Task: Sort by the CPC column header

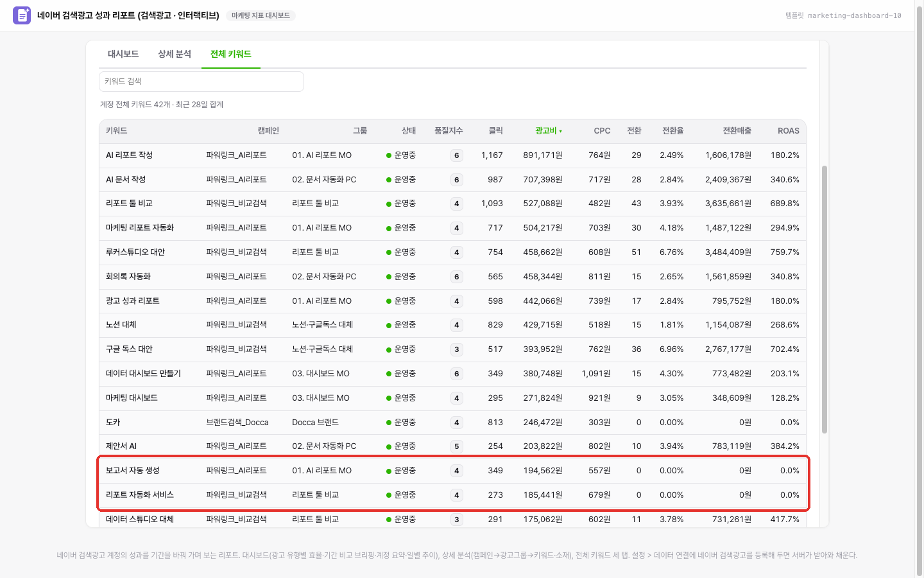Action: (x=602, y=131)
